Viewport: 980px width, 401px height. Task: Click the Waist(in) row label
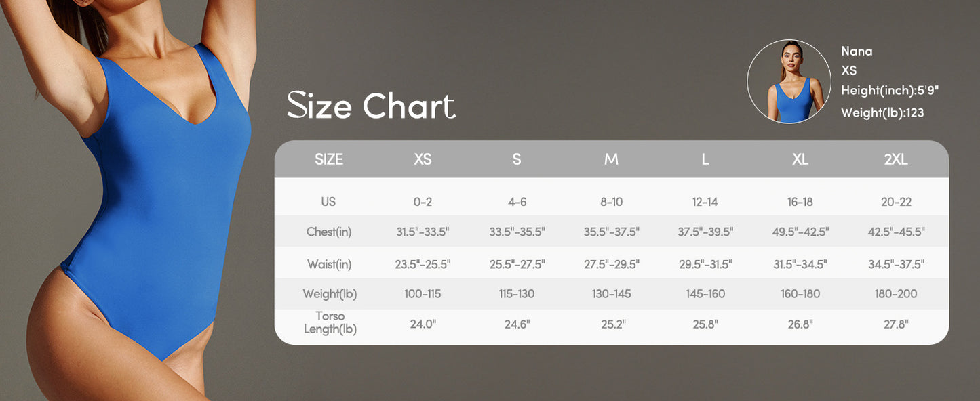pyautogui.click(x=329, y=264)
